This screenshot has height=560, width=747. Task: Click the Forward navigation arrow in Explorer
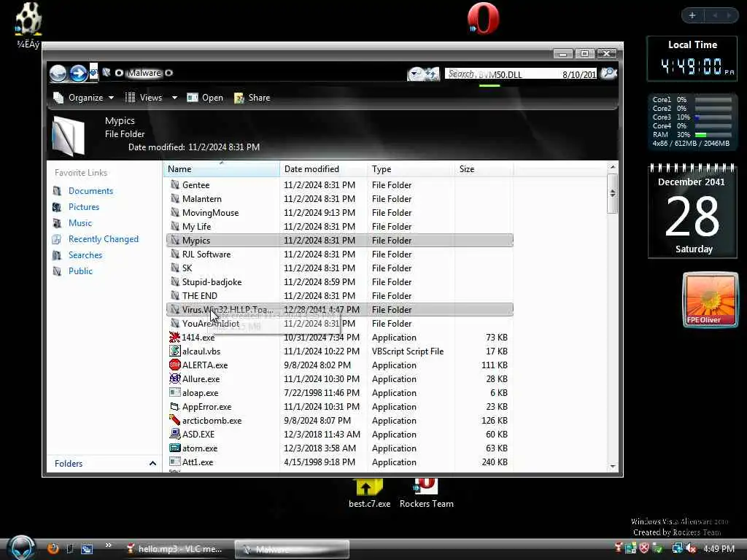79,74
